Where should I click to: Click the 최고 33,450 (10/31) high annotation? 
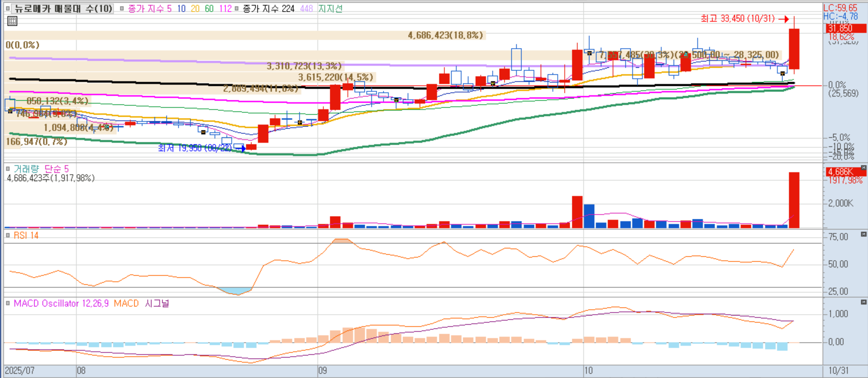[737, 19]
